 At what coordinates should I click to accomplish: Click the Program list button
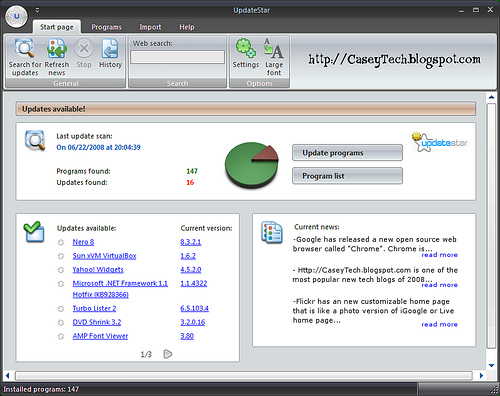point(347,176)
